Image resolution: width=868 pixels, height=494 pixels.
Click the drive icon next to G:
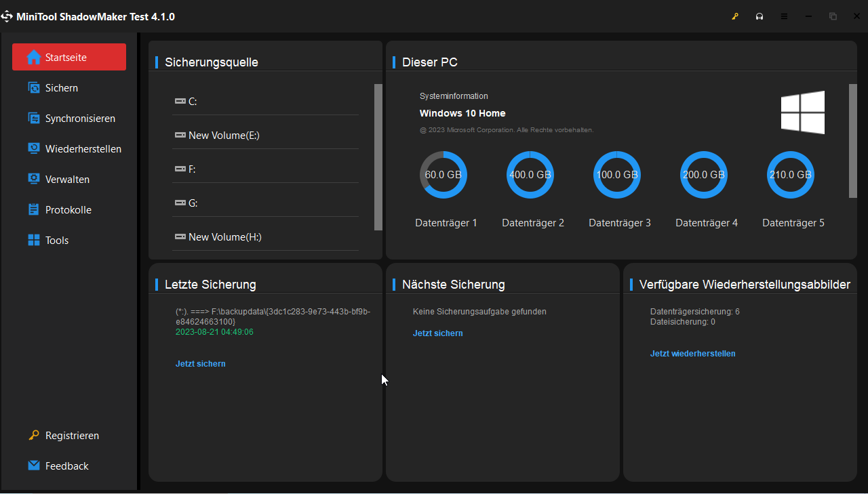(x=180, y=203)
